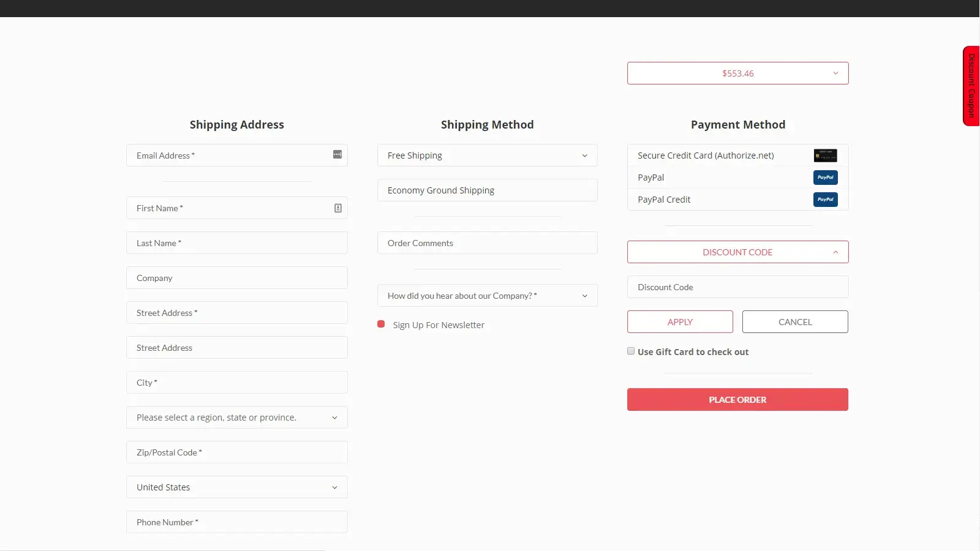Enable Use Gift Card to check out

click(631, 351)
